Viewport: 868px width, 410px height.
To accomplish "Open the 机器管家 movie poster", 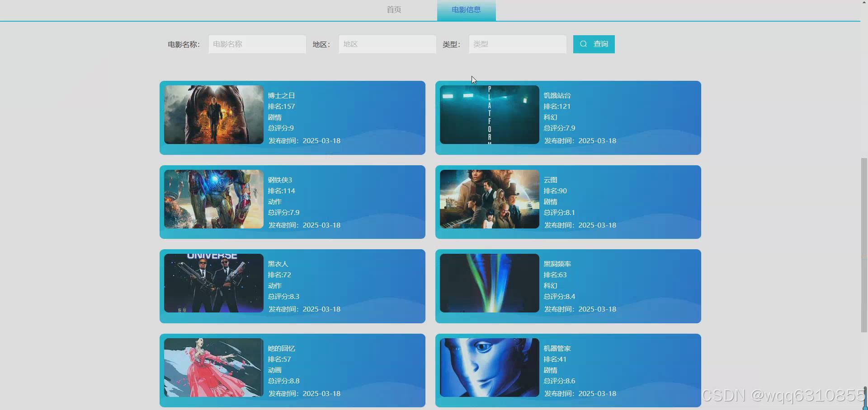I will [490, 368].
